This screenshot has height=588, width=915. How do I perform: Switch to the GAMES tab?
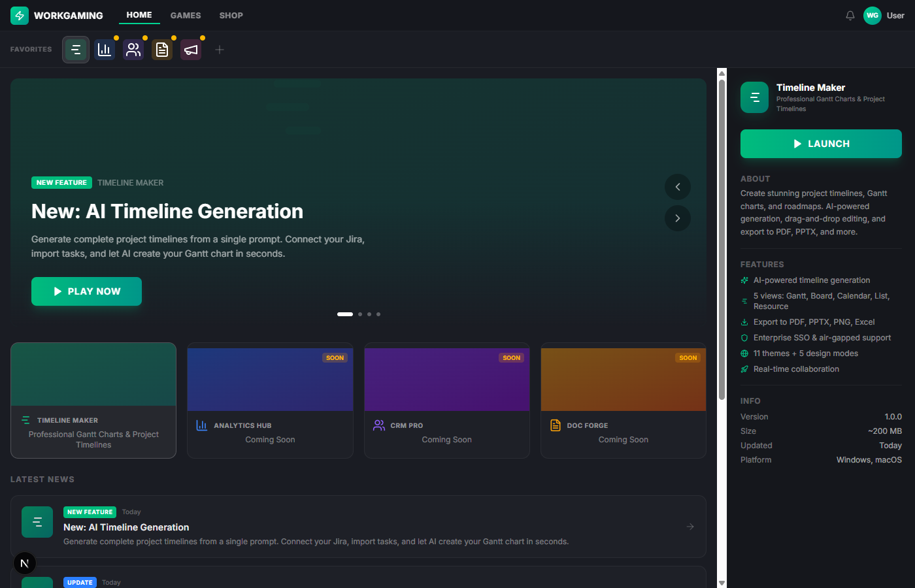point(185,15)
